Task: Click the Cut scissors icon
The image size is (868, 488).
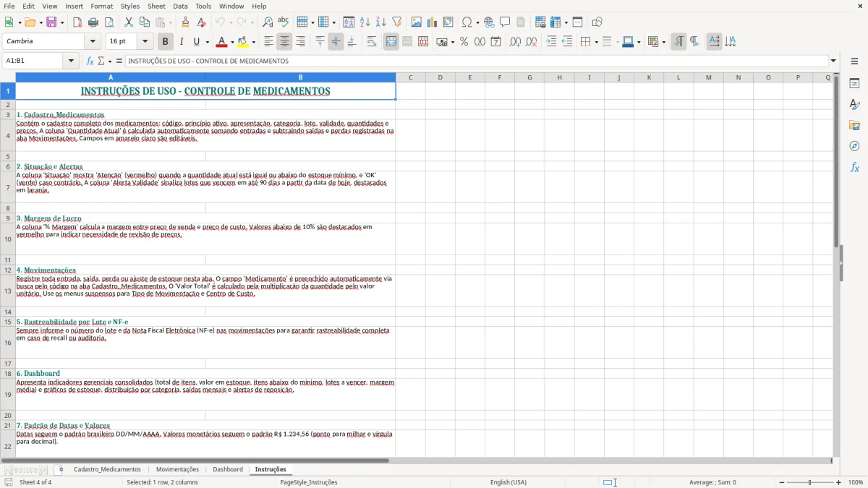Action: click(129, 22)
